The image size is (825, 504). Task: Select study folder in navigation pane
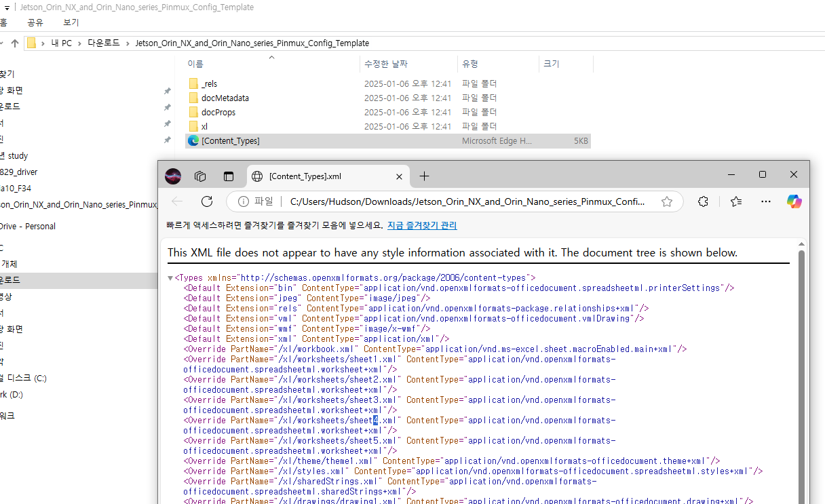[14, 155]
